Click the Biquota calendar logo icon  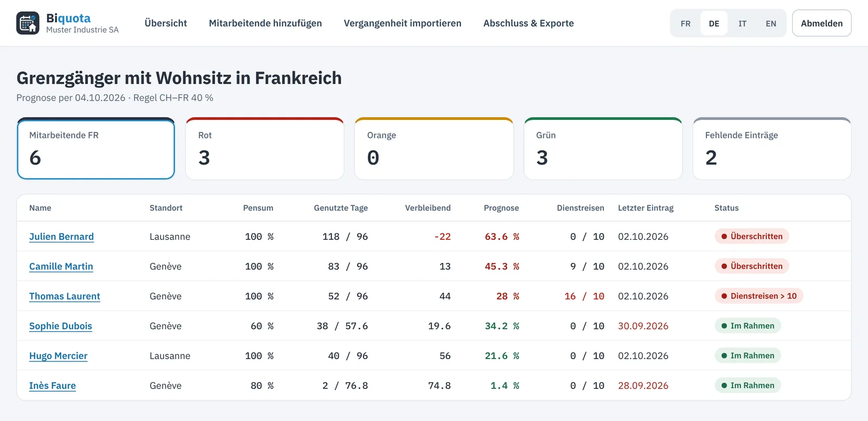[28, 23]
